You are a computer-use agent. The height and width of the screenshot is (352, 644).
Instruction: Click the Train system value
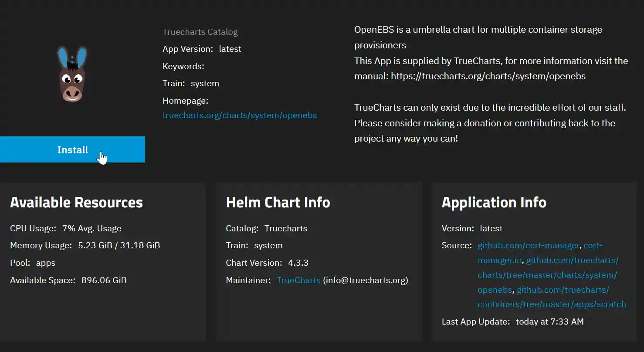205,83
